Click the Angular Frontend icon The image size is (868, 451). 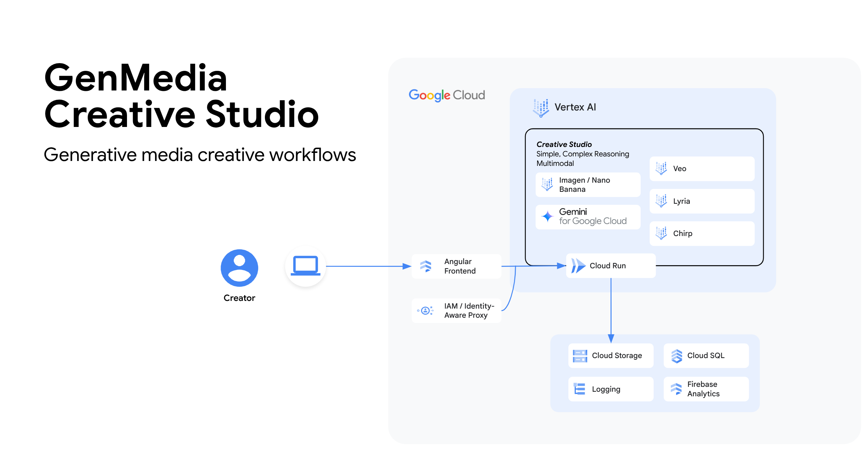click(426, 266)
